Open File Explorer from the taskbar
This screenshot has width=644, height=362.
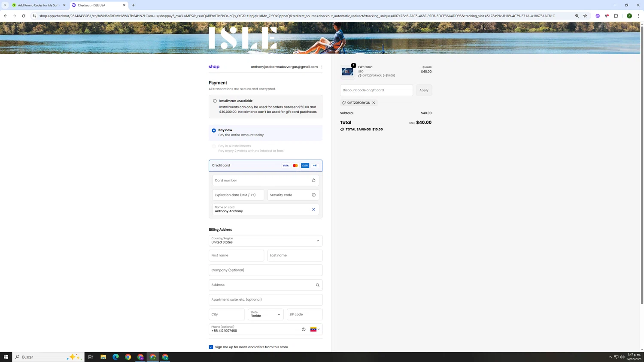pos(103,357)
